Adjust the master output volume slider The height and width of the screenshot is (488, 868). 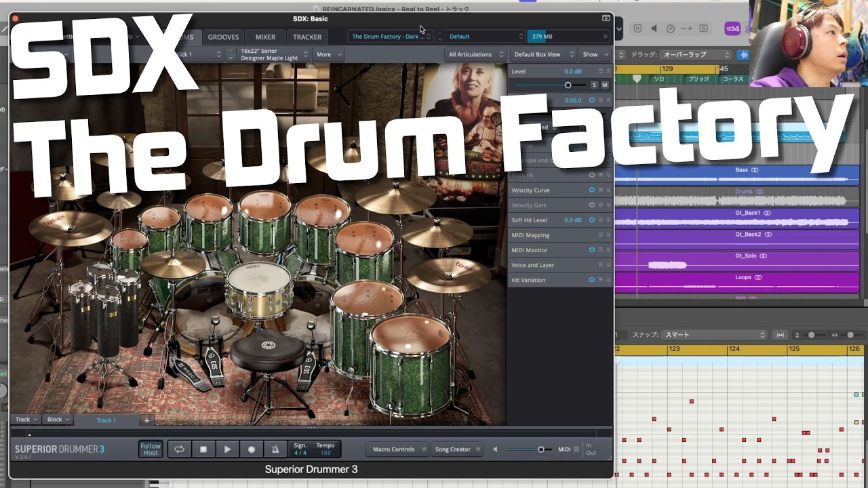529,449
